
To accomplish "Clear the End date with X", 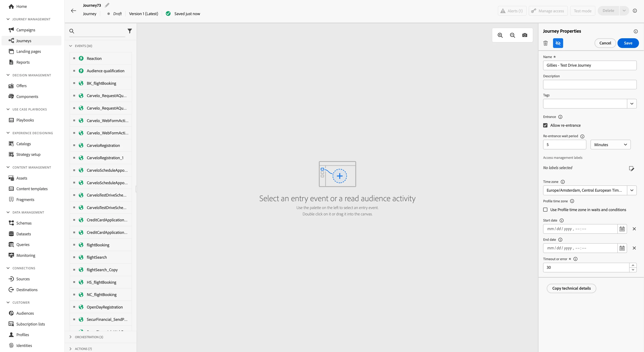I will pyautogui.click(x=634, y=248).
